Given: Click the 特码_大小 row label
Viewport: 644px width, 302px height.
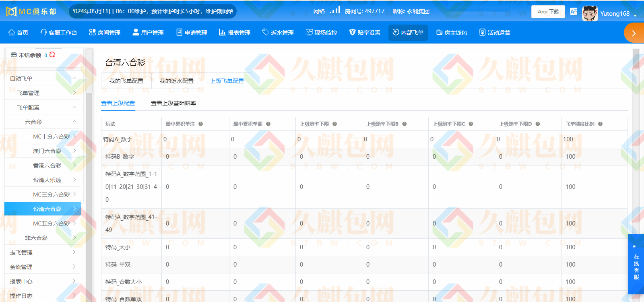Looking at the screenshot, I should click(118, 247).
